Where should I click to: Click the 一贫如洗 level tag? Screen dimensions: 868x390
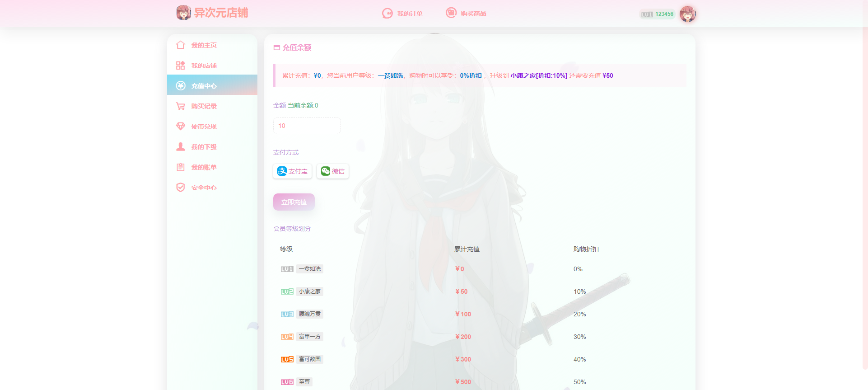(x=310, y=269)
